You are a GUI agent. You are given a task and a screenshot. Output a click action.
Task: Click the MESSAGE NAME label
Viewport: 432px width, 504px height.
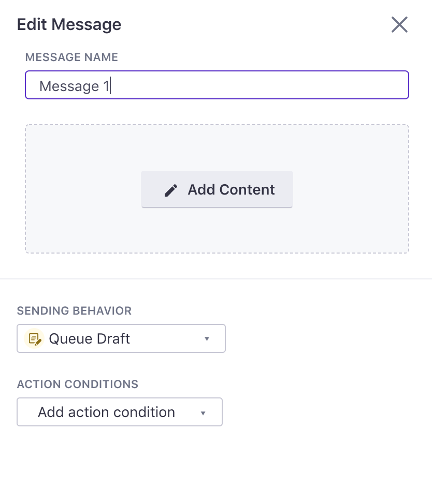coord(71,57)
